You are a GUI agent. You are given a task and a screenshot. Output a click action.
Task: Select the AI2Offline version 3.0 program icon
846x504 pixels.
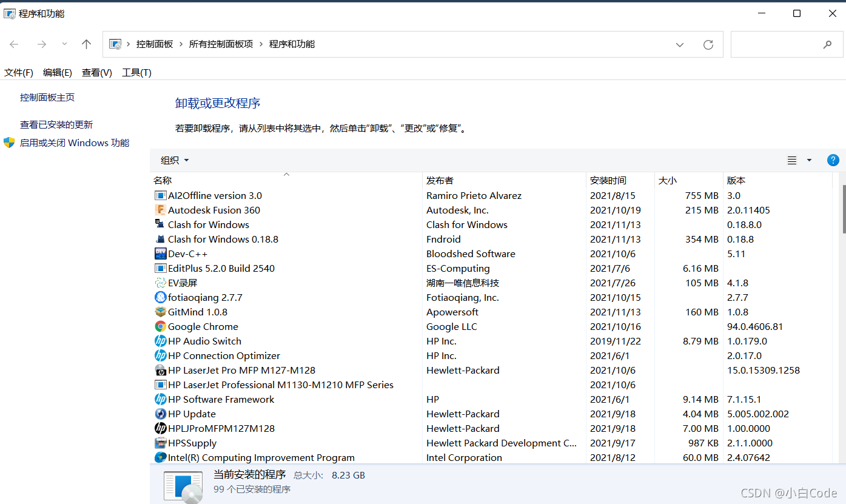click(160, 195)
